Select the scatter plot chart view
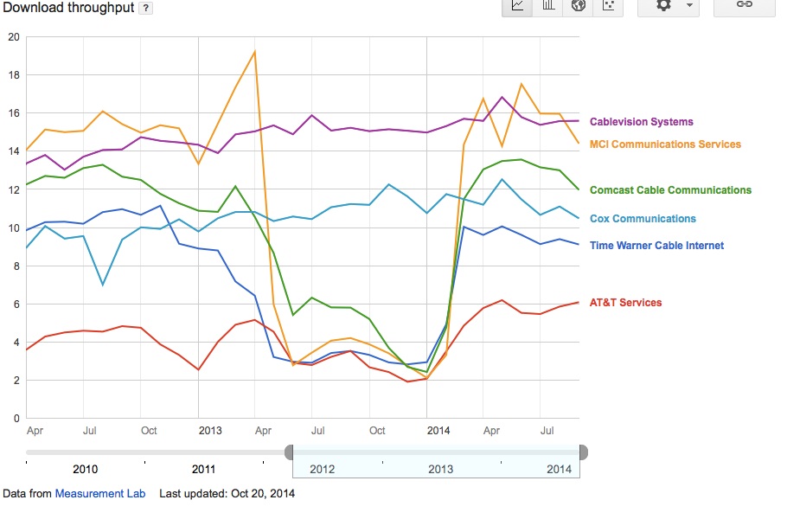Viewport: 787px width, 532px height. 608,7
